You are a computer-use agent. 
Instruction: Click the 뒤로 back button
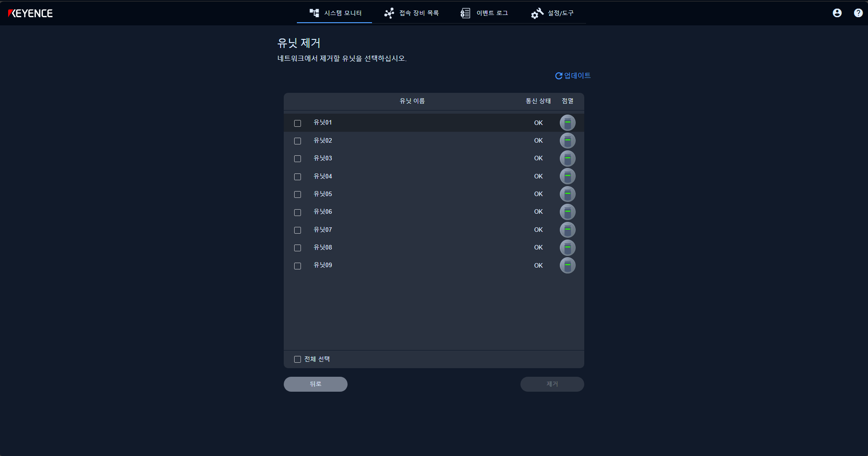315,384
